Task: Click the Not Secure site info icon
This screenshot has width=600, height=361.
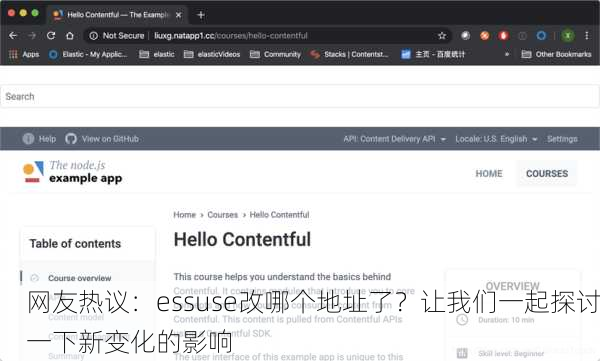Action: pos(93,36)
